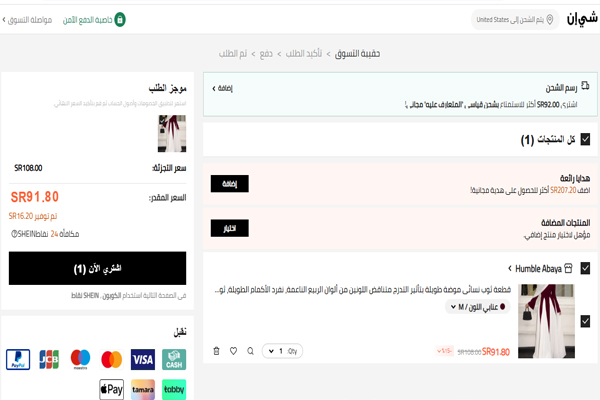Add item to wishlist heart icon

coord(233,351)
